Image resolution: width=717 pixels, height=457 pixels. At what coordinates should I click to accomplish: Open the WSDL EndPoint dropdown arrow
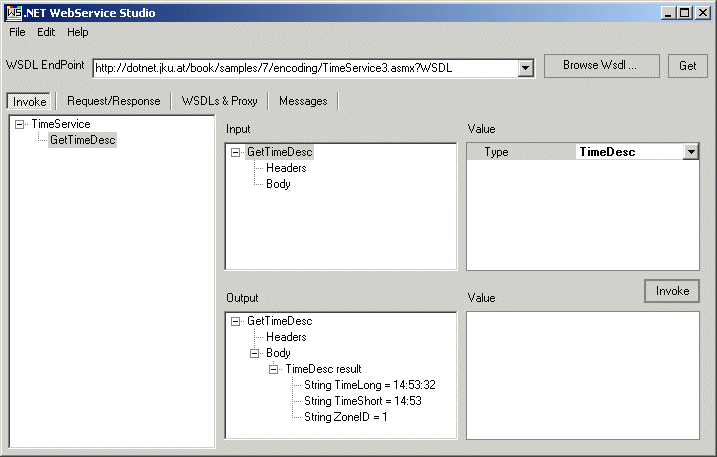click(526, 69)
